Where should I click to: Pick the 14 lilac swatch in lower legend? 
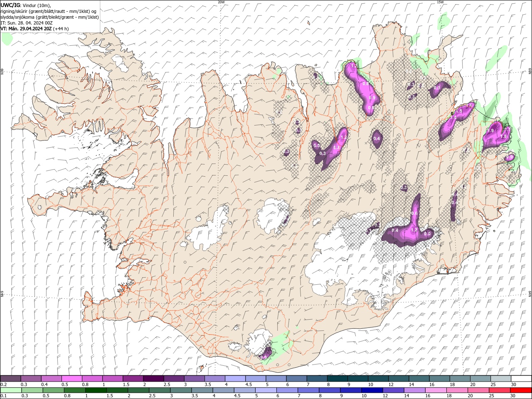[414, 390]
